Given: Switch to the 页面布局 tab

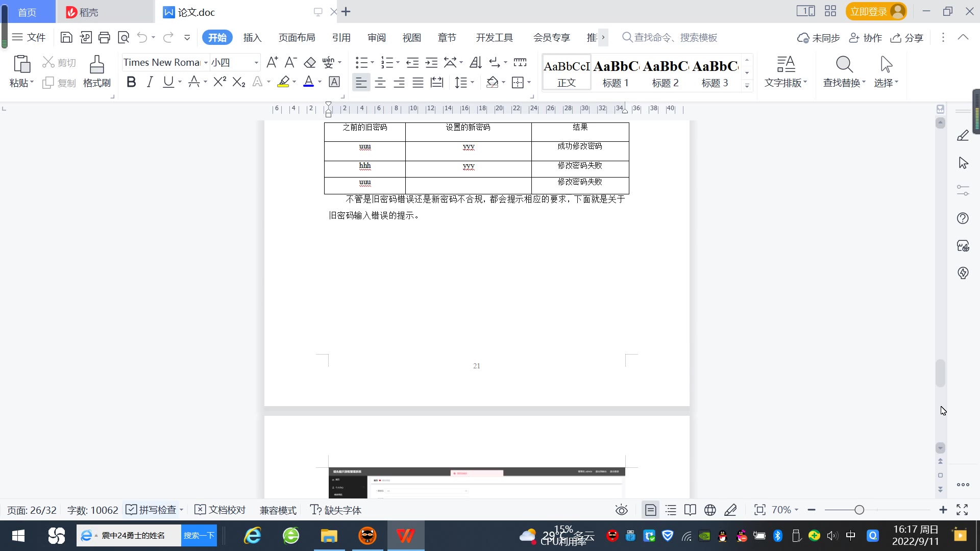Looking at the screenshot, I should 297,37.
